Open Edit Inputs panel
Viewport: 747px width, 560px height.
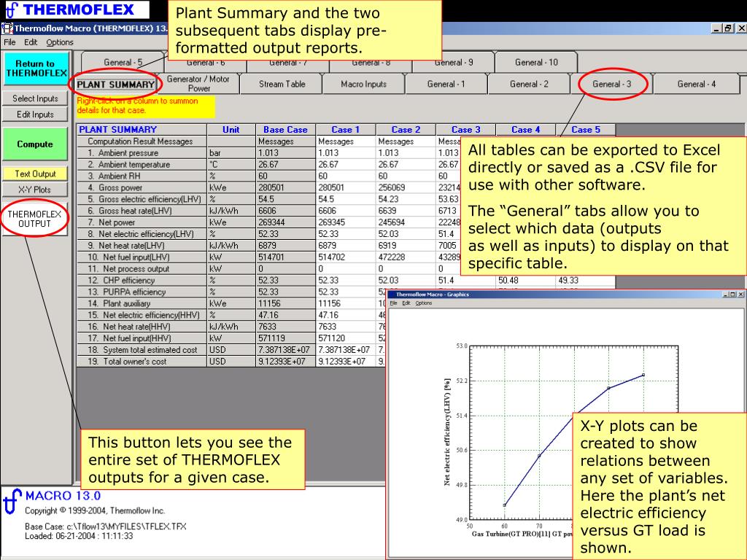[35, 114]
